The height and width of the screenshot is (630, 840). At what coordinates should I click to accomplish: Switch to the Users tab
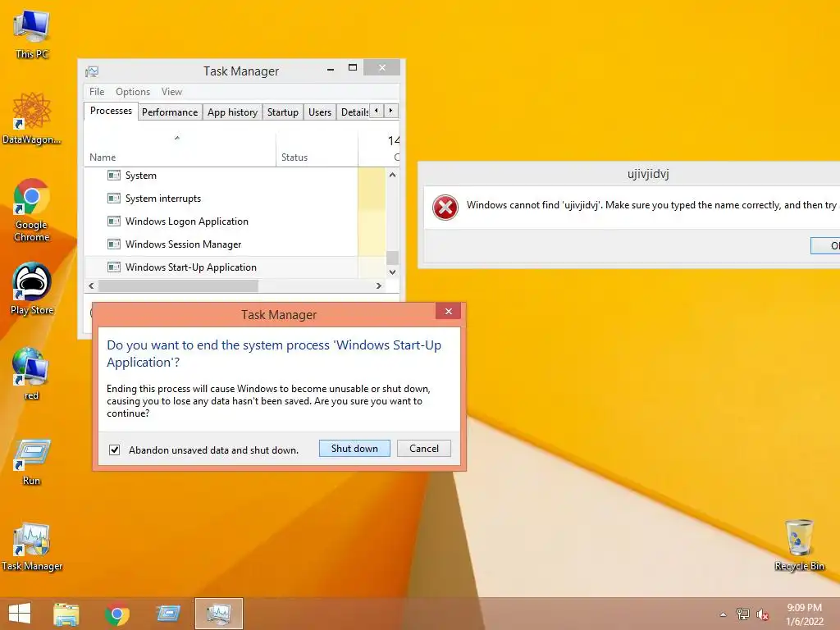pos(320,112)
